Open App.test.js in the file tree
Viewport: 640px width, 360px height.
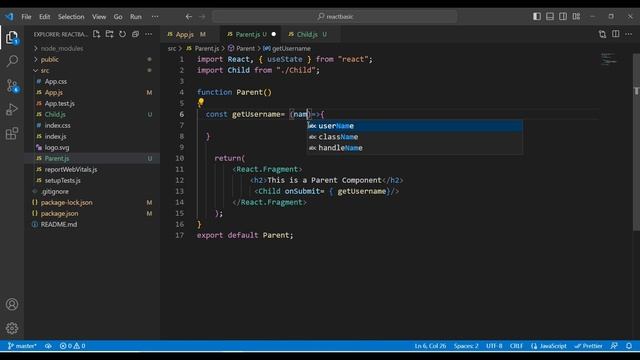(92, 103)
